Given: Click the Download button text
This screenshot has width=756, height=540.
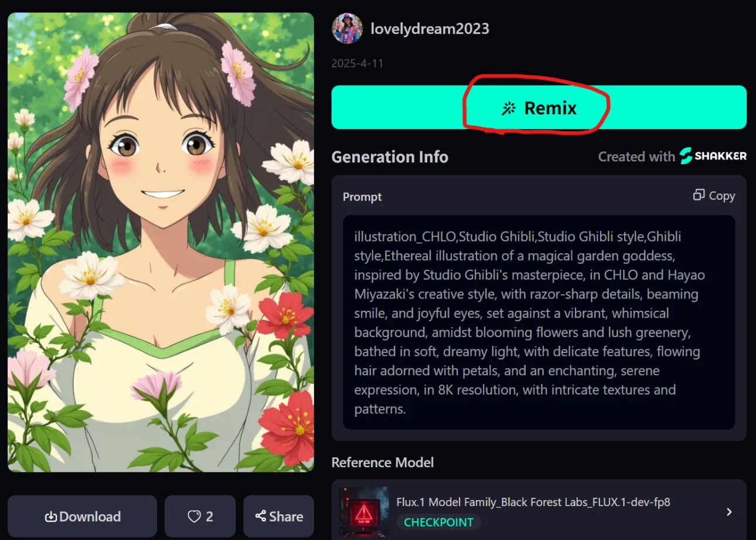Looking at the screenshot, I should coord(90,517).
